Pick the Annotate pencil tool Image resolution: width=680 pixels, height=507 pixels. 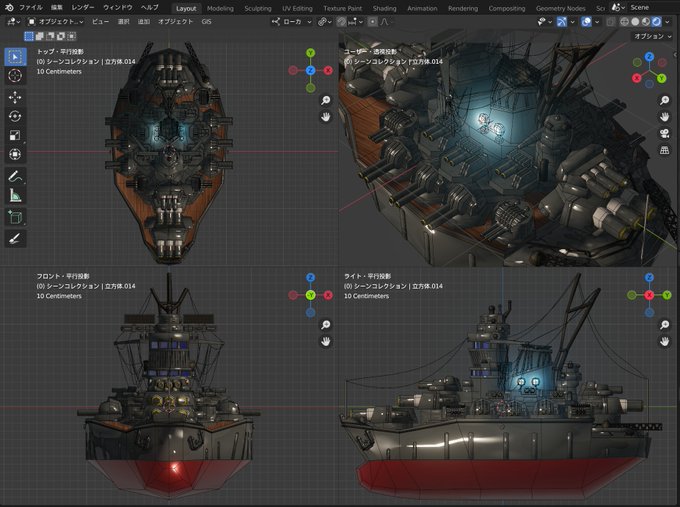15,176
